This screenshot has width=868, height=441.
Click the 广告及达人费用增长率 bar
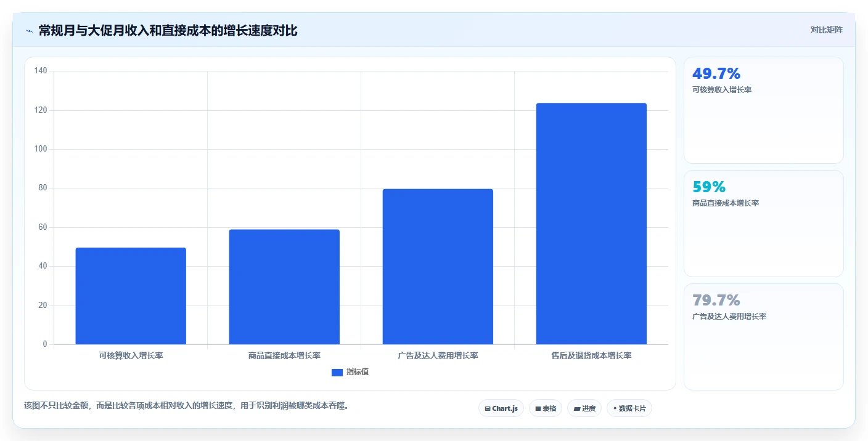click(438, 267)
